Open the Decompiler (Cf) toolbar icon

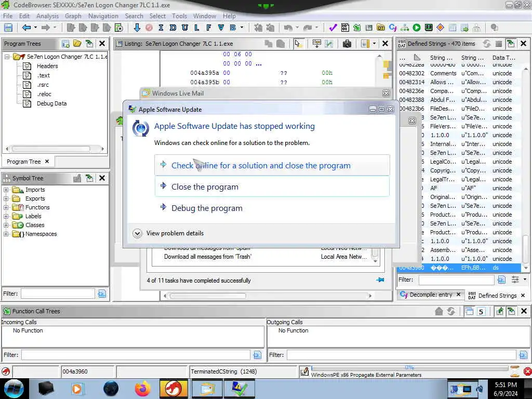393,28
